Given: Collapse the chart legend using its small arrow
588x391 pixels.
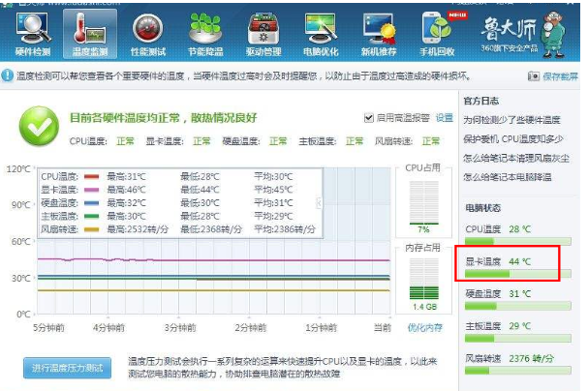Looking at the screenshot, I should 319,203.
